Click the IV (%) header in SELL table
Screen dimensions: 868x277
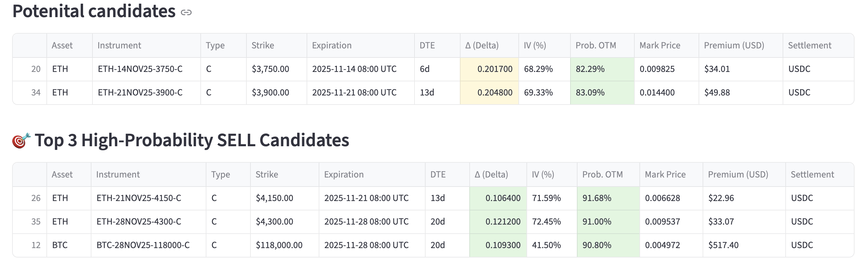click(543, 174)
